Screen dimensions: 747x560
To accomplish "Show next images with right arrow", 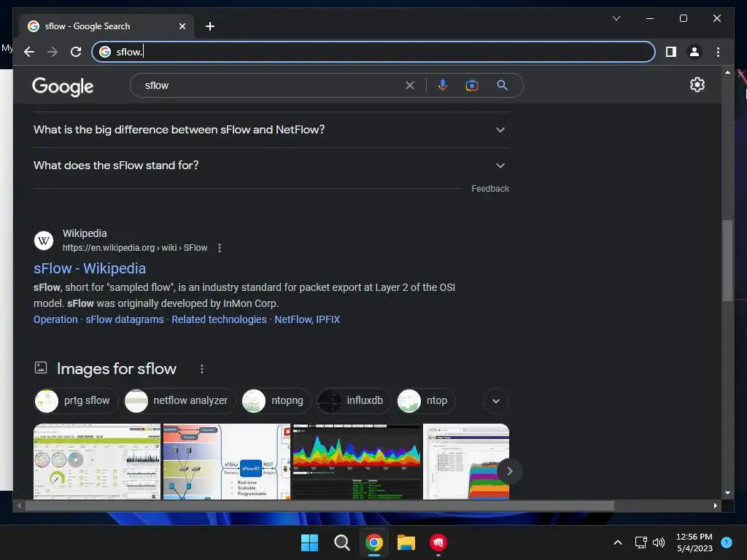I will coord(509,471).
